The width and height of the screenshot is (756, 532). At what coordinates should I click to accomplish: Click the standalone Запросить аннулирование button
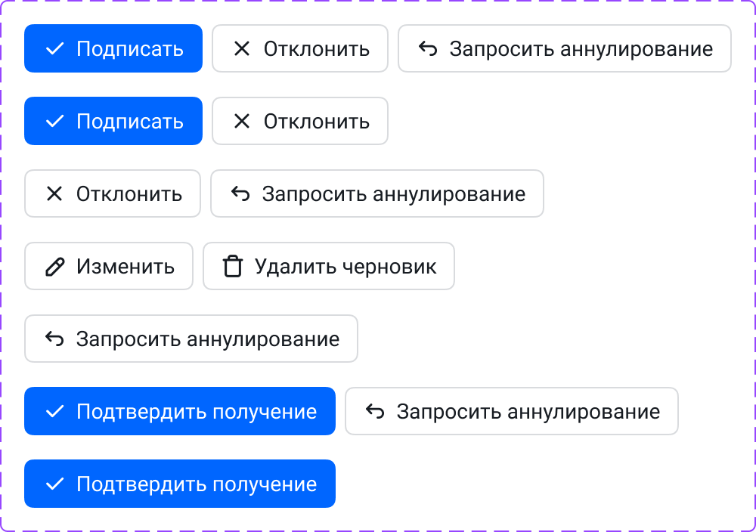(191, 339)
